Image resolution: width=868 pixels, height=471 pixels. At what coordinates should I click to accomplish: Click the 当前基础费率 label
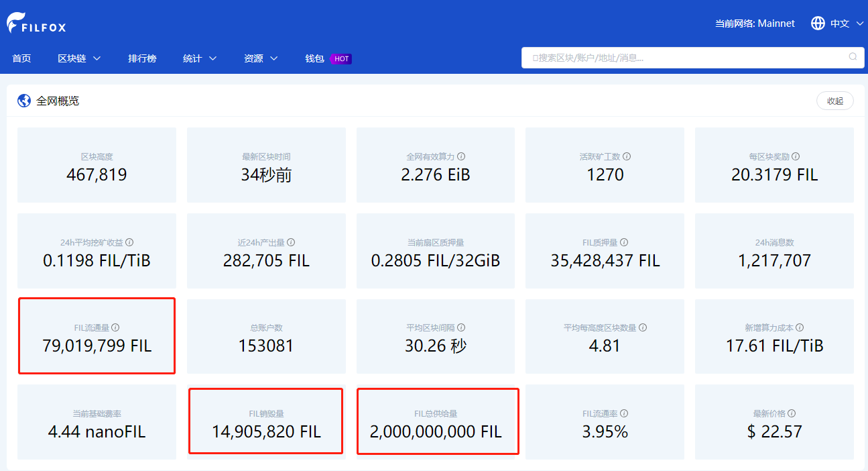tap(97, 413)
